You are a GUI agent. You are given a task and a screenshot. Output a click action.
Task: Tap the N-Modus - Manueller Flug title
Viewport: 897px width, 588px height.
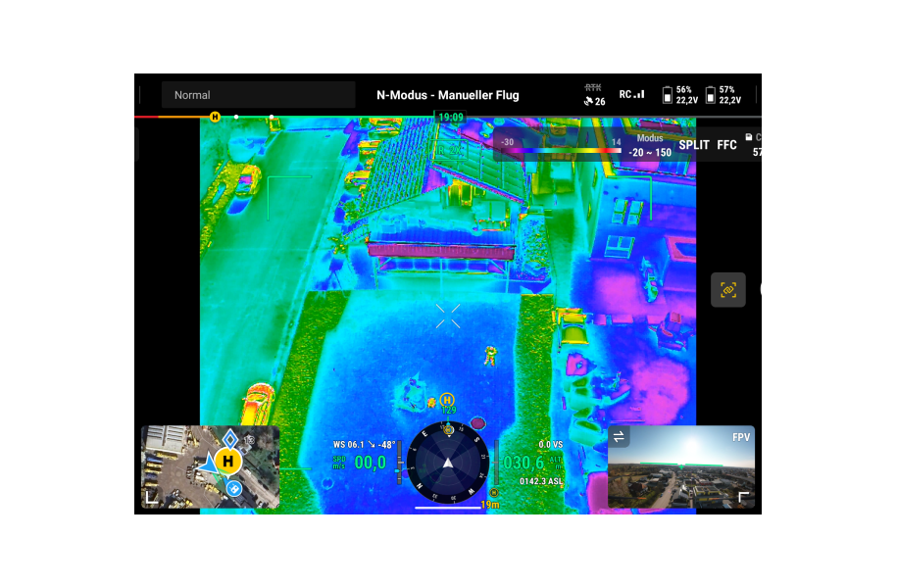tap(447, 95)
